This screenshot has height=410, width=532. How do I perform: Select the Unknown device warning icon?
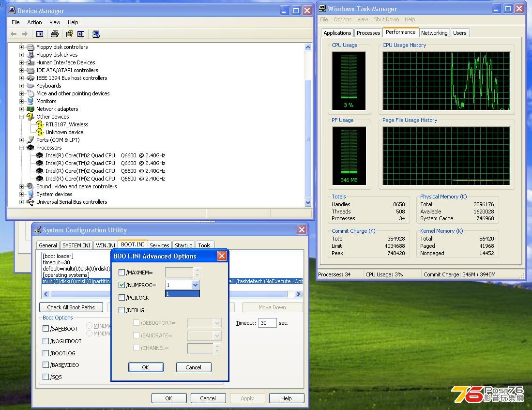(x=40, y=132)
